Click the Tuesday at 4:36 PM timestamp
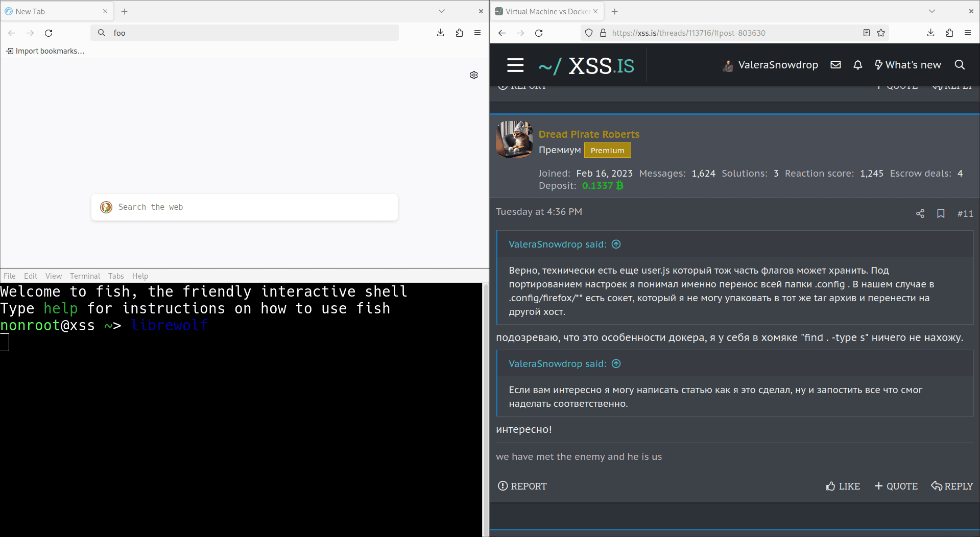Viewport: 980px width, 537px height. pos(539,212)
